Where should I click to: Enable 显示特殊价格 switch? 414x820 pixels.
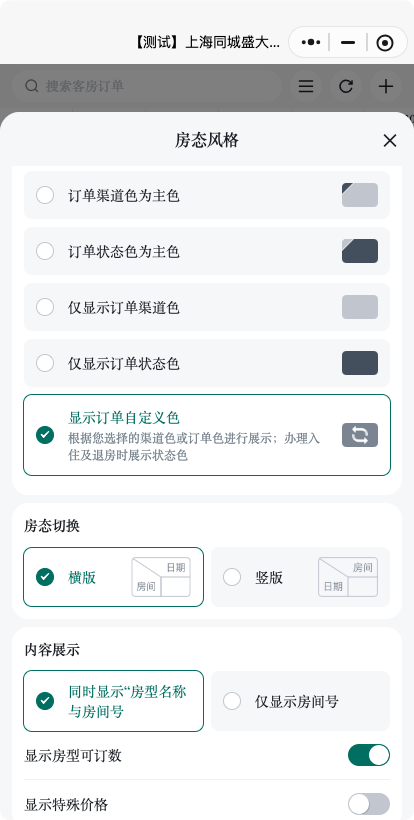tap(369, 804)
